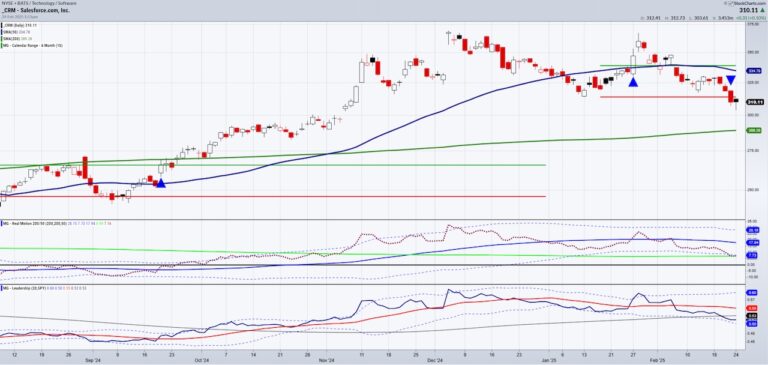Click the Oct '24 date axis label
Image resolution: width=768 pixels, height=365 pixels.
tap(202, 359)
